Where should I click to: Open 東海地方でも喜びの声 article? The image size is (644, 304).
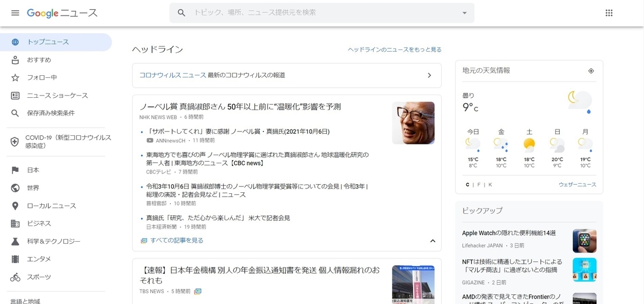(258, 159)
